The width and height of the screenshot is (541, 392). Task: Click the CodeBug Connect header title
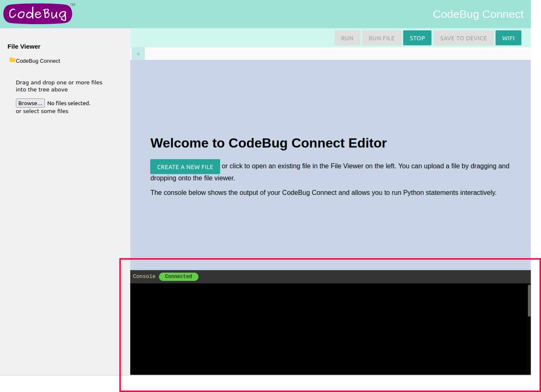[478, 14]
